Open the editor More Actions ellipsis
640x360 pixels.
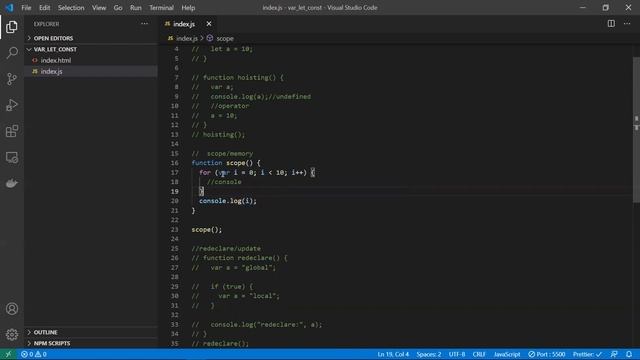click(x=627, y=24)
